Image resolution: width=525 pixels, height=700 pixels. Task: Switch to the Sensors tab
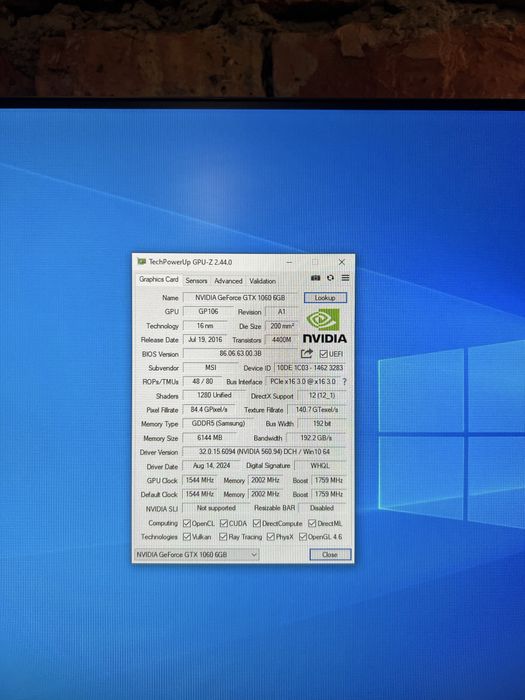pyautogui.click(x=196, y=281)
